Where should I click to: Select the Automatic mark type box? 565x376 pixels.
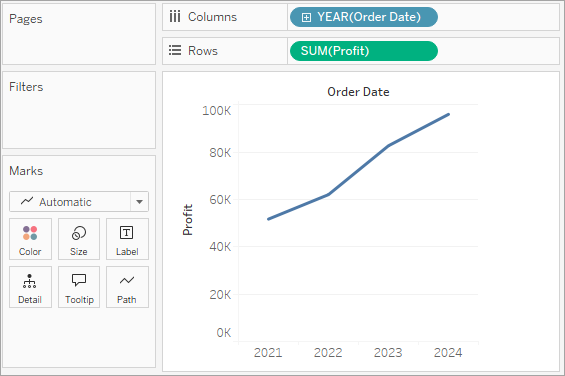79,202
